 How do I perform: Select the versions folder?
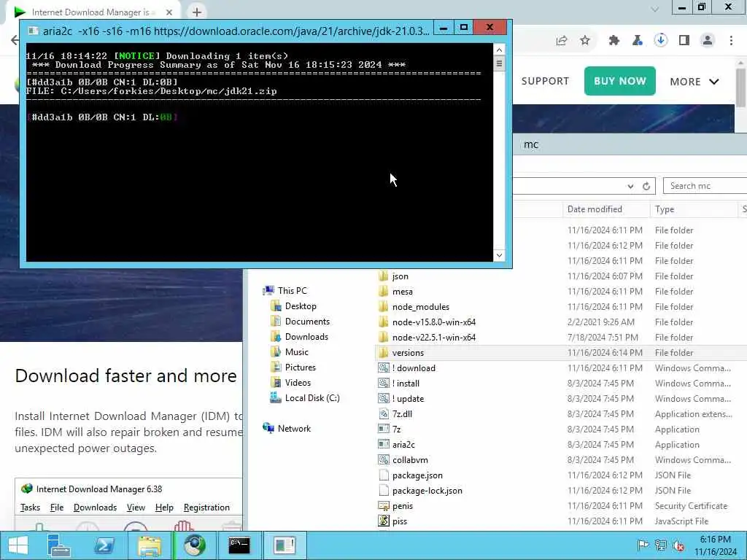click(408, 353)
